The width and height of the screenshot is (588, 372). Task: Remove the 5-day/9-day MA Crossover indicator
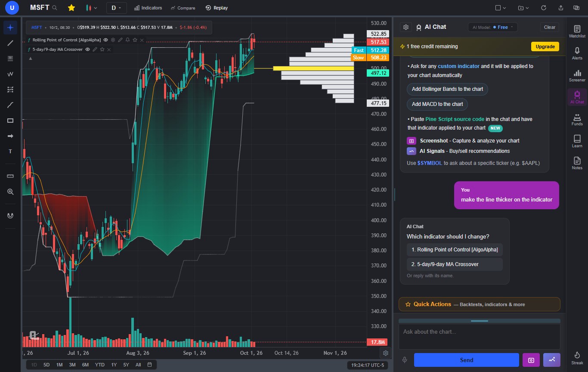click(109, 50)
